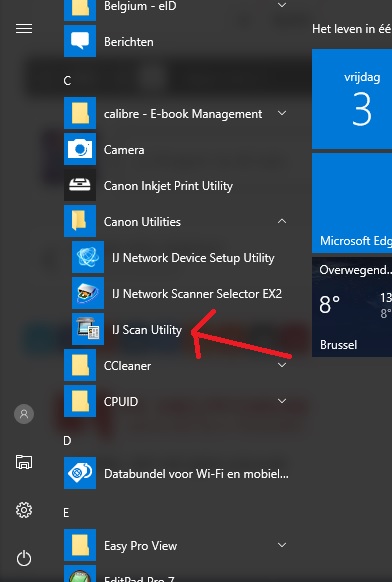Click the calibre folder icon
392x582 pixels.
[80, 113]
